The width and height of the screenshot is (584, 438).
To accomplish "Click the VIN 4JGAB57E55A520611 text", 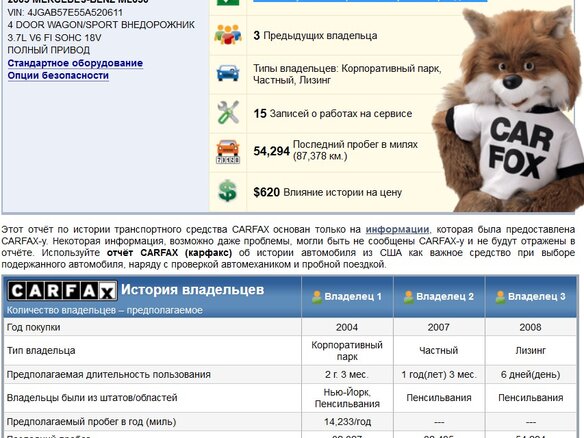I will coord(65,13).
